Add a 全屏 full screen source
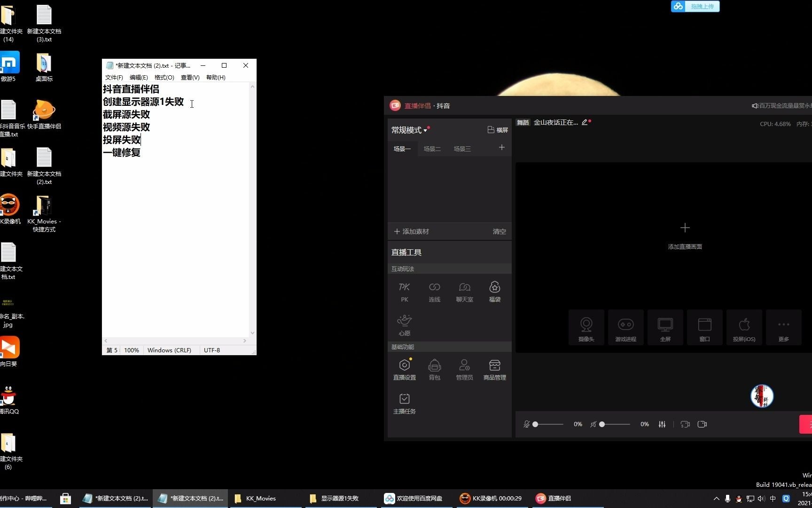The image size is (812, 508). pos(665,328)
